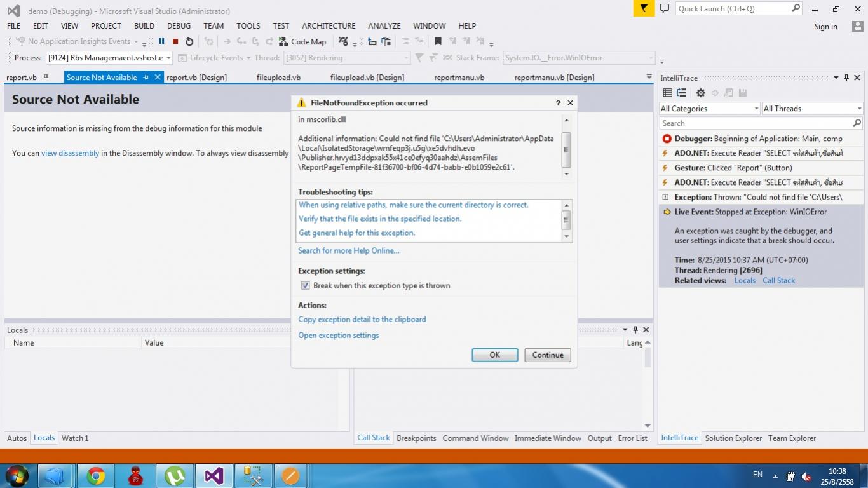This screenshot has width=868, height=488.
Task: Click the notifications flag icon in title bar
Action: (x=644, y=8)
